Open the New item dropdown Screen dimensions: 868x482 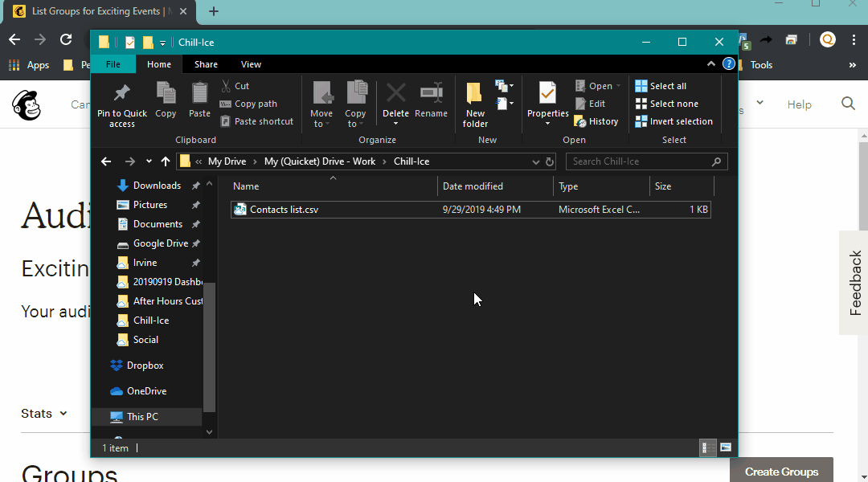coord(504,86)
